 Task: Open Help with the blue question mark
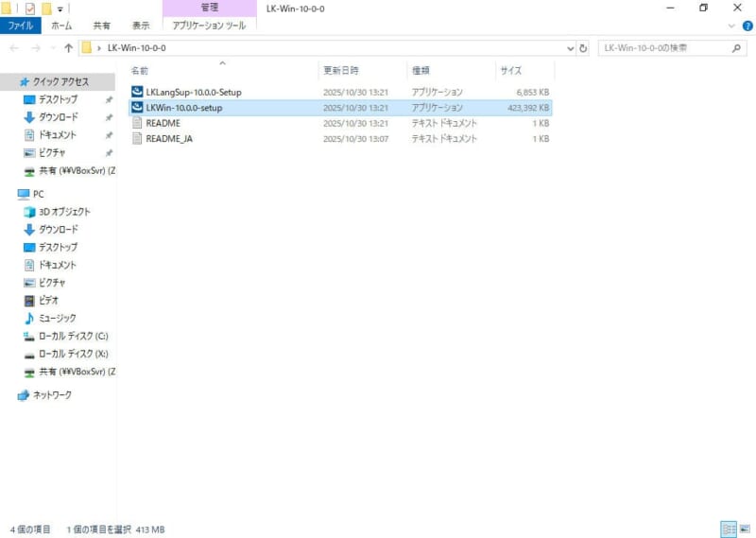point(747,26)
